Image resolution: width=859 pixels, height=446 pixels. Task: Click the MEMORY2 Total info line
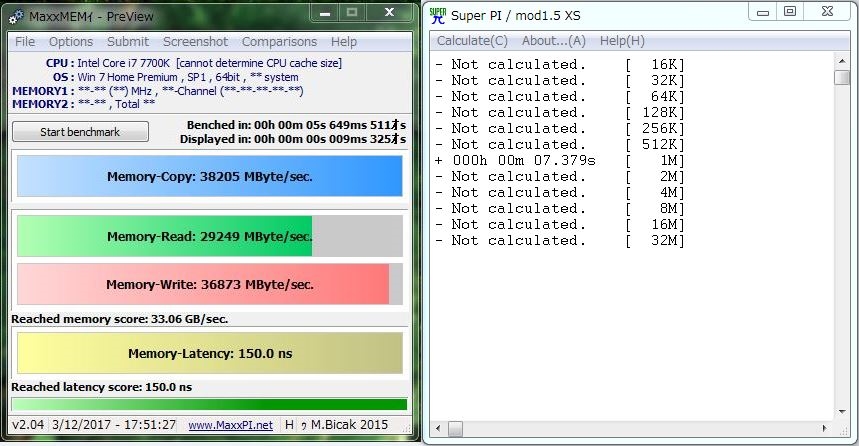tap(83, 104)
